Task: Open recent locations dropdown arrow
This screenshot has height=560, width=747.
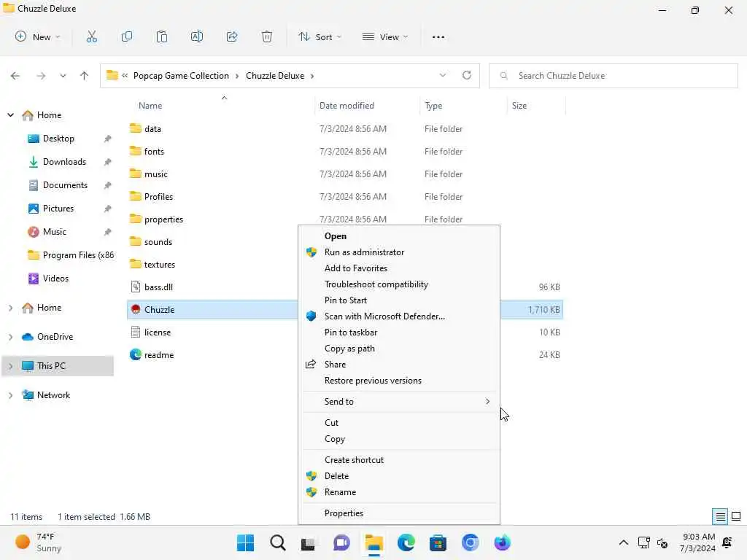Action: click(x=63, y=76)
